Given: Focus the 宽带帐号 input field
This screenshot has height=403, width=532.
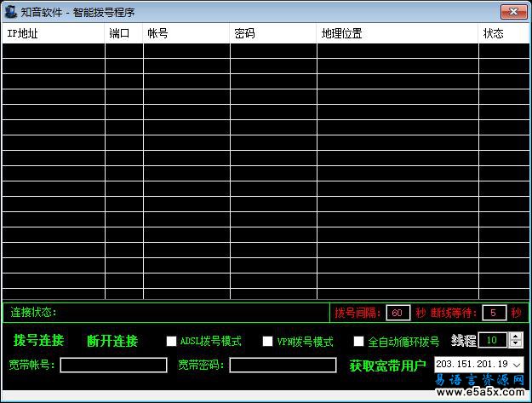Looking at the screenshot, I should coord(113,365).
